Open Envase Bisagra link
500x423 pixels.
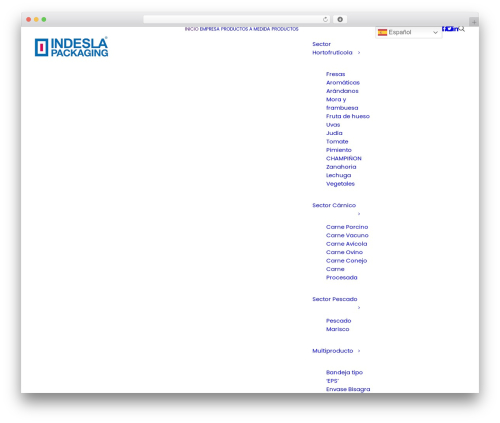[x=348, y=389]
